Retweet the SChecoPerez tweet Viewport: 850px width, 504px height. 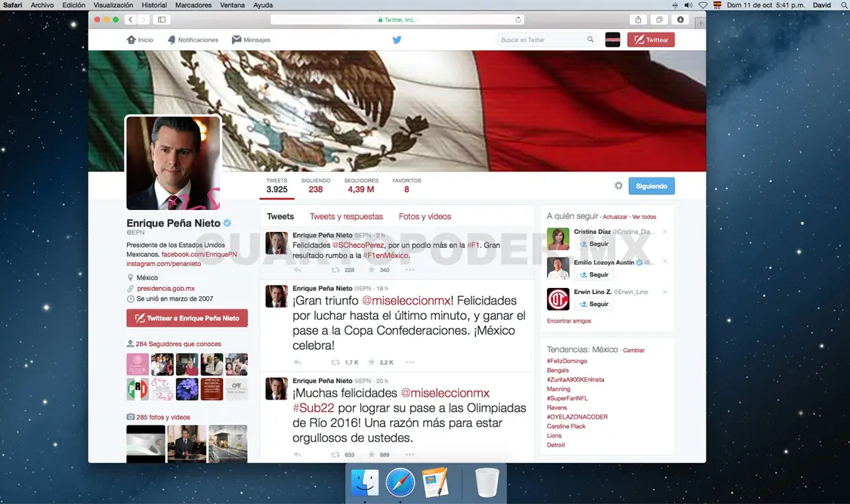[335, 270]
